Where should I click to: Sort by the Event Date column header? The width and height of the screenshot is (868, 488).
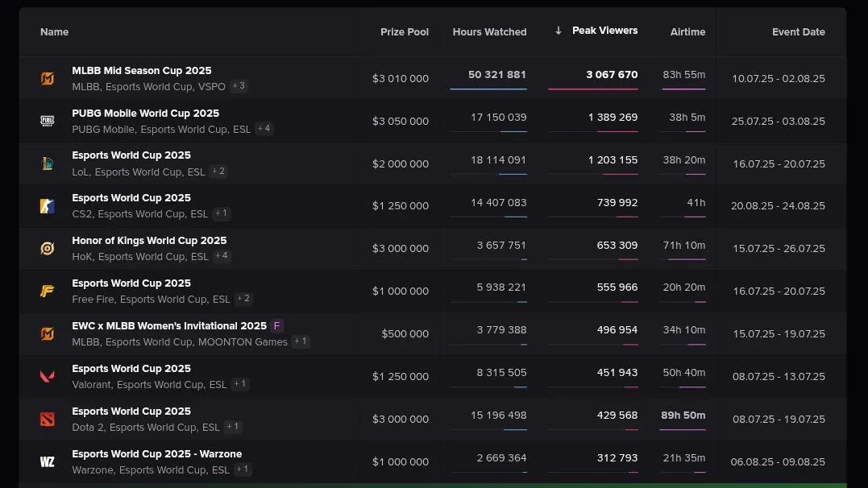pos(798,32)
